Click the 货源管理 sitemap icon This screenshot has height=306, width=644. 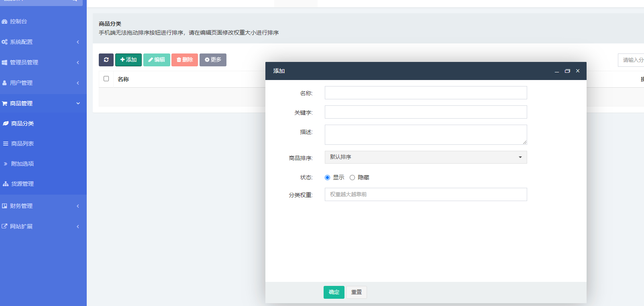pyautogui.click(x=6, y=184)
